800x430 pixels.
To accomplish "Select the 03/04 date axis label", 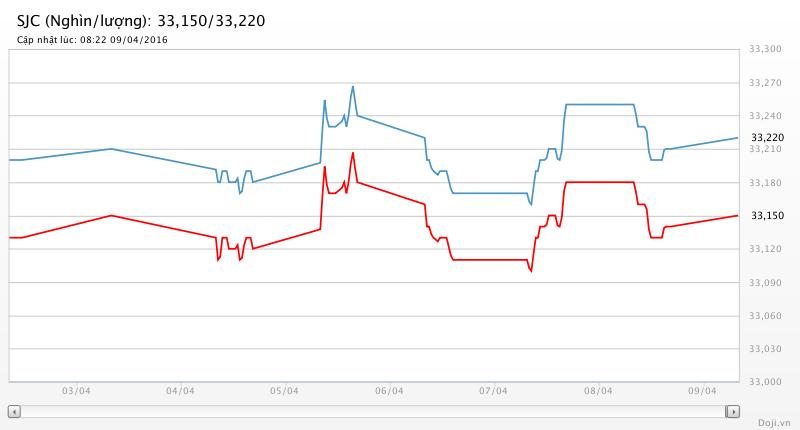I will [x=76, y=391].
